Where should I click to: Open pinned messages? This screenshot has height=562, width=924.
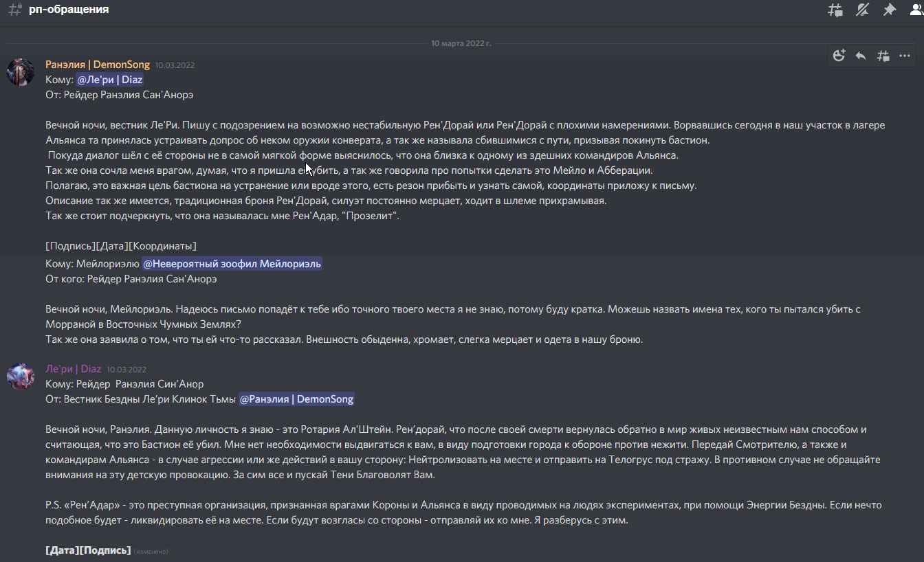890,10
